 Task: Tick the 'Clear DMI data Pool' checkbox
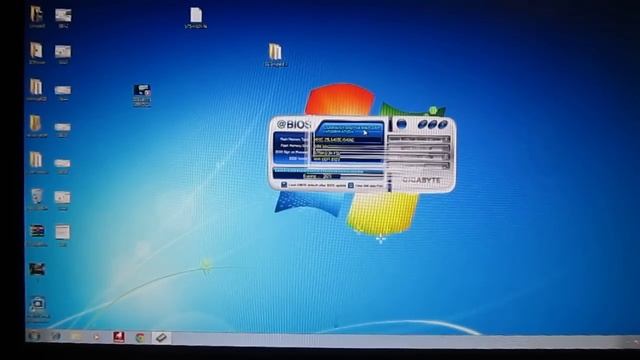pyautogui.click(x=351, y=185)
